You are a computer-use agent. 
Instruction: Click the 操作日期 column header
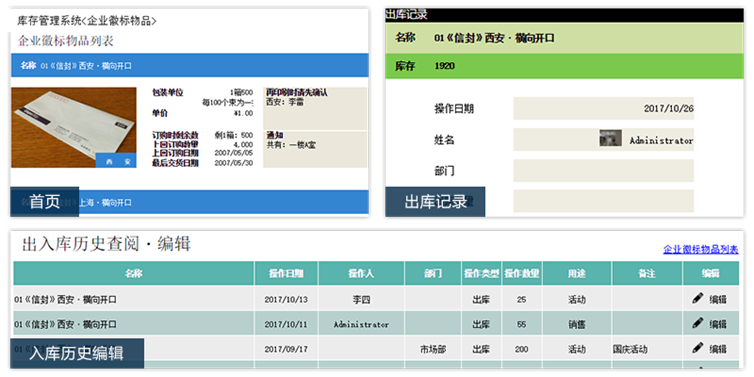[286, 274]
